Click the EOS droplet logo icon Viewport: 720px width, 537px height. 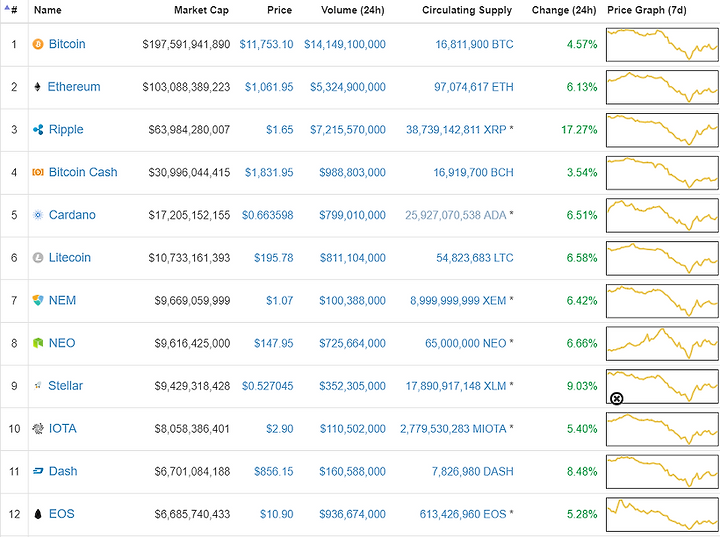(x=38, y=514)
